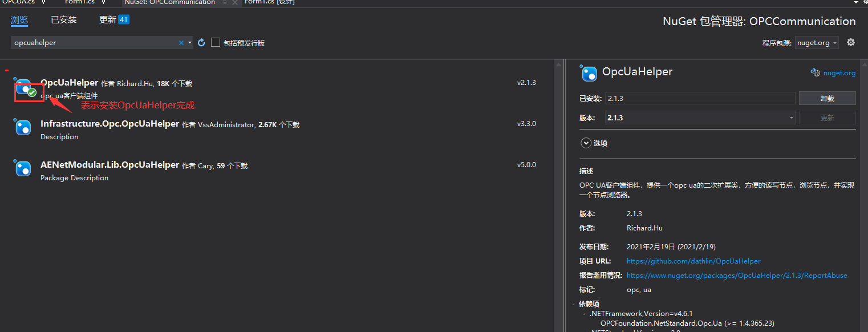Open the Form1.cs code tab

coord(79,2)
